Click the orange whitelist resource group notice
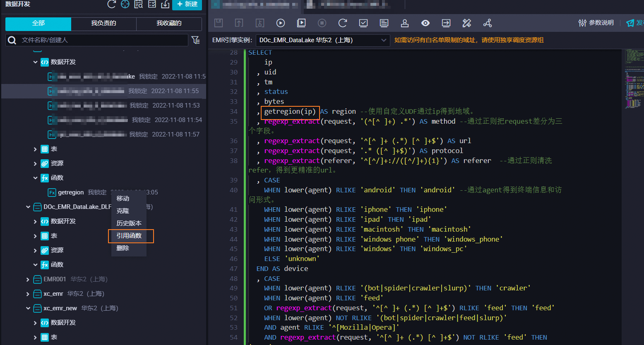Viewport: 644px width, 345px height. [469, 40]
